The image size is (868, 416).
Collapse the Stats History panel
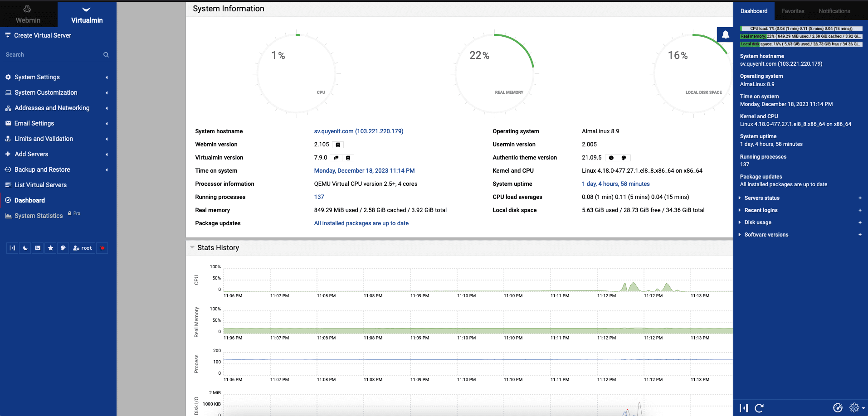click(192, 247)
